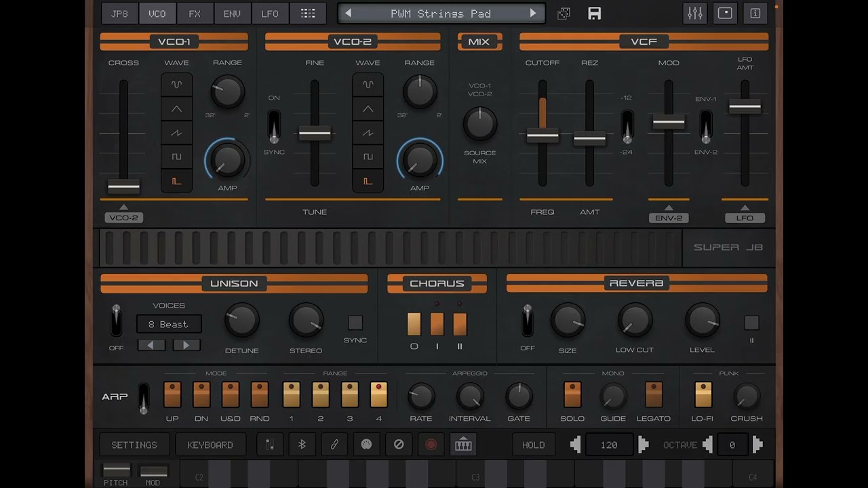The width and height of the screenshot is (868, 488).
Task: Enable the mono SOLO switch
Action: 572,394
